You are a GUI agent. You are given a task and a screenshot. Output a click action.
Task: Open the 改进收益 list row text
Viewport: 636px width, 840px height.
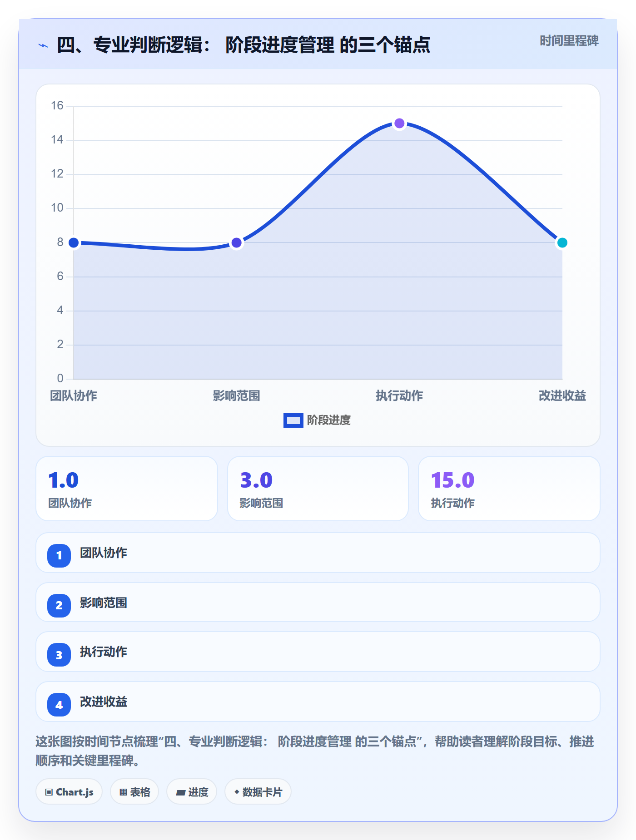[x=104, y=702]
